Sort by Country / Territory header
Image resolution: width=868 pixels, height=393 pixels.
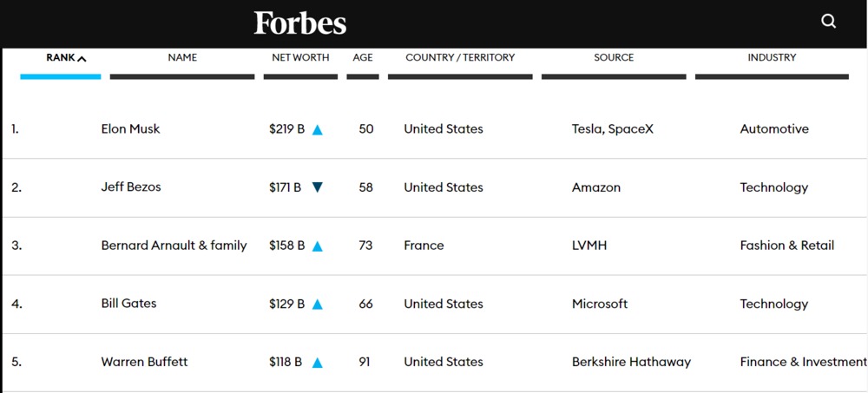[x=460, y=57]
